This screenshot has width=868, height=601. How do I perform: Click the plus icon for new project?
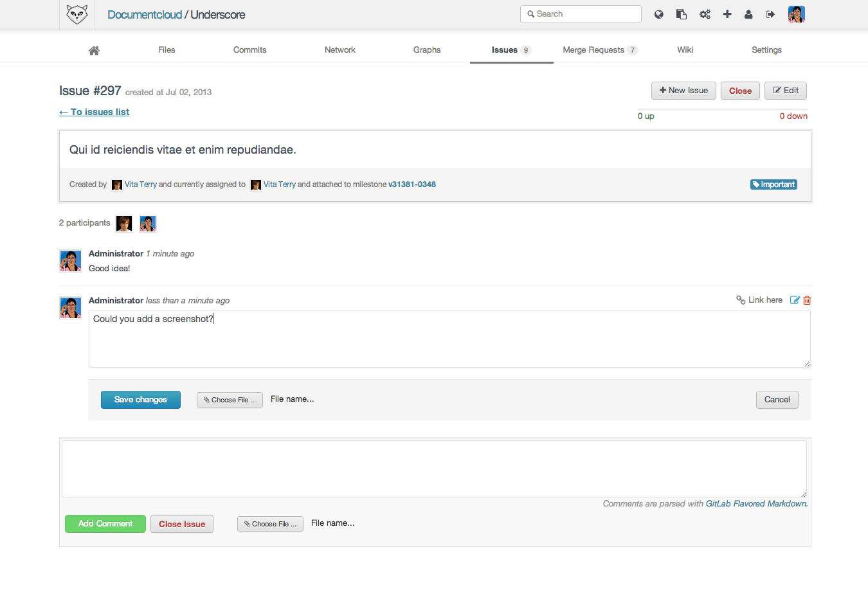click(727, 14)
